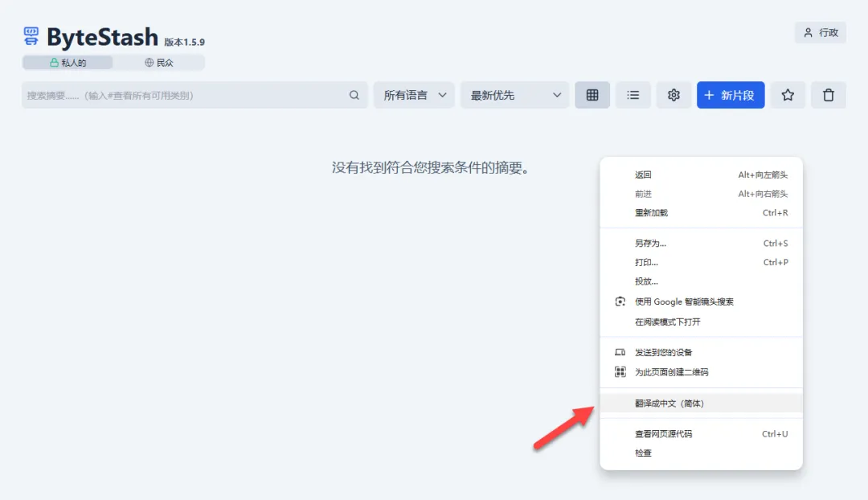Select 翻译成中文（简体） in context menu

[x=669, y=403]
